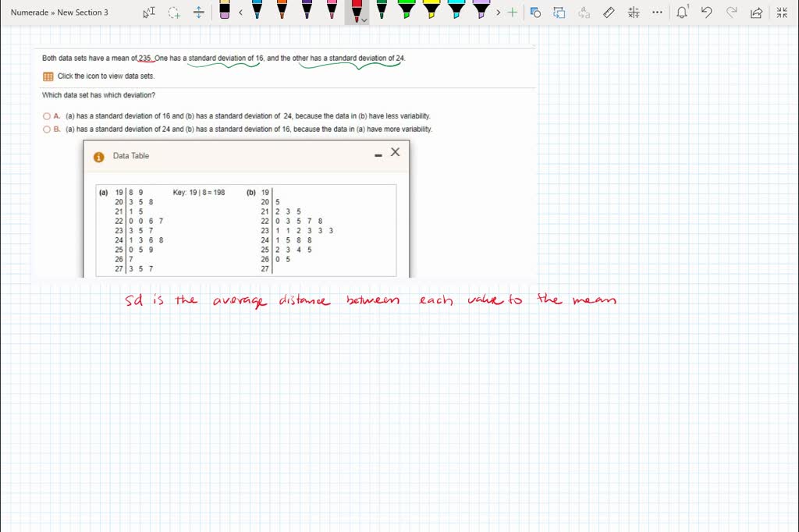Toggle the Ruler tool
The height and width of the screenshot is (532, 799).
pos(609,12)
